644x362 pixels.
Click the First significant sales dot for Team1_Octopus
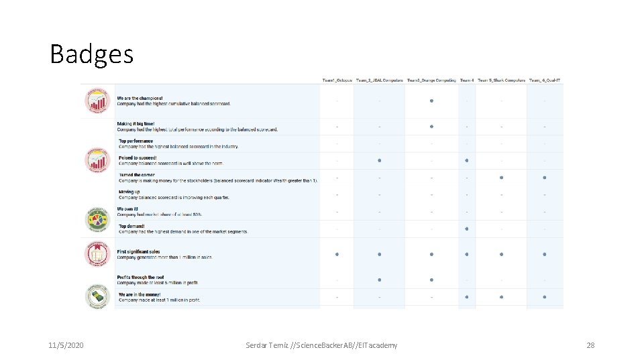tap(337, 255)
